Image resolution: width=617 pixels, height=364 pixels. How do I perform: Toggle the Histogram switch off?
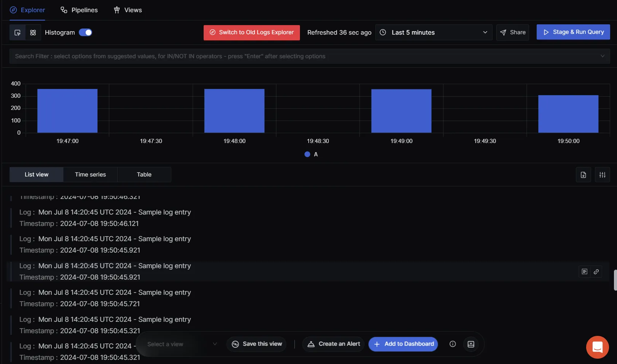(x=85, y=32)
